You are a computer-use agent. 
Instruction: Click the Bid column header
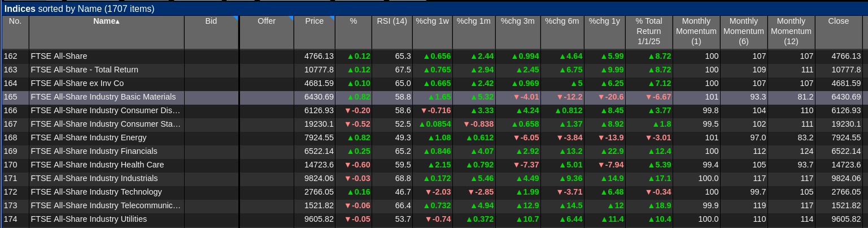211,32
